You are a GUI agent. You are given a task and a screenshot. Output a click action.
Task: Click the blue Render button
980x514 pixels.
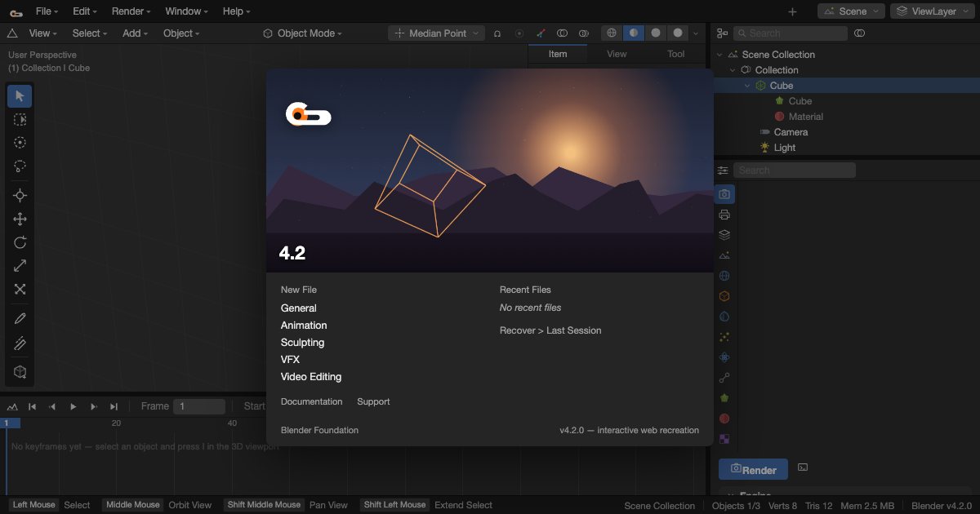tap(753, 469)
